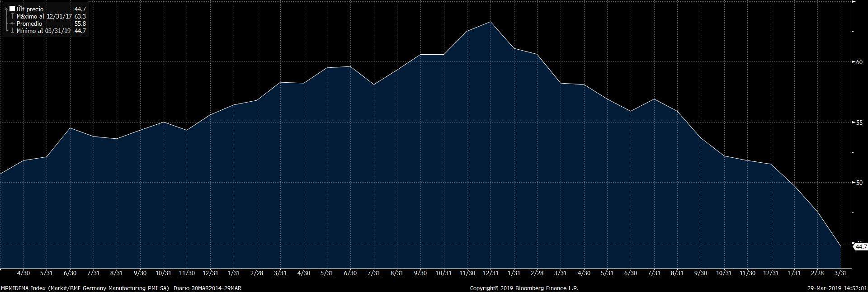The height and width of the screenshot is (292, 868).
Task: Click the 50 label on price axis
Action: pyautogui.click(x=859, y=183)
